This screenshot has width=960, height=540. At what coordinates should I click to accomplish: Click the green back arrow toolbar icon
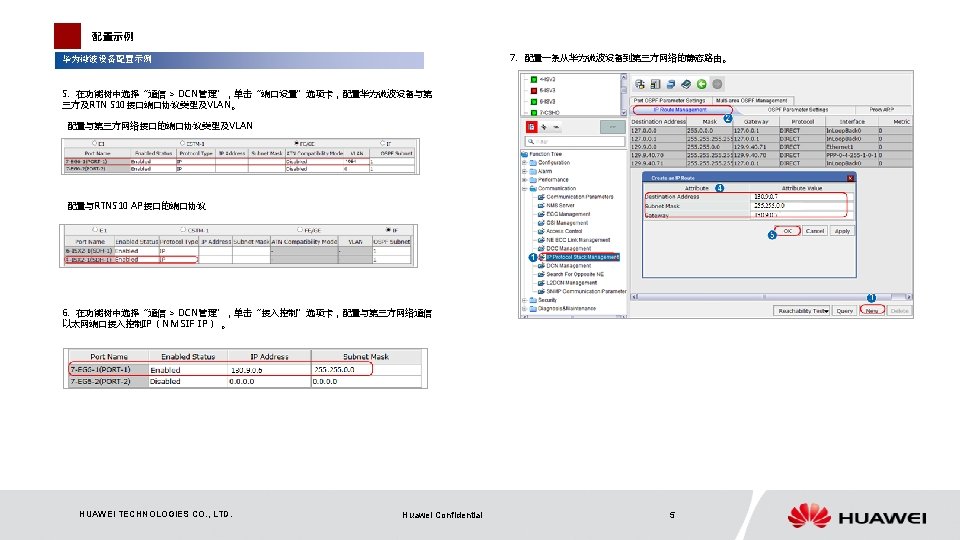click(x=702, y=84)
